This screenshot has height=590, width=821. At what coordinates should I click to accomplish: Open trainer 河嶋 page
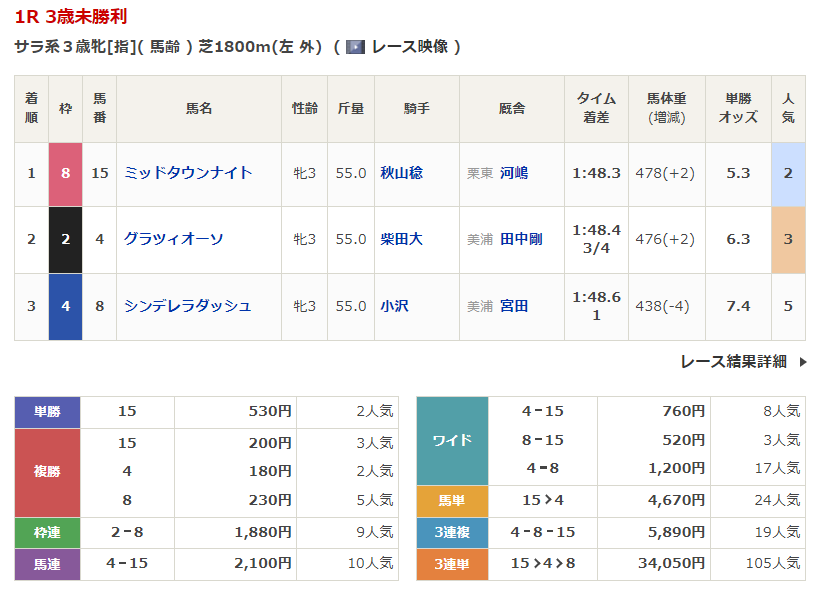pyautogui.click(x=514, y=173)
